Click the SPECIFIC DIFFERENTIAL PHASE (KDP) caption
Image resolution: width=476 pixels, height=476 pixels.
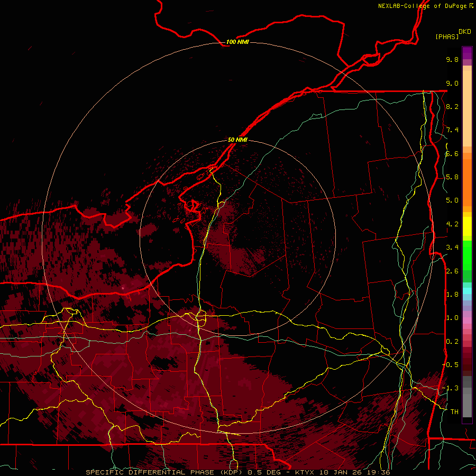[x=164, y=472]
